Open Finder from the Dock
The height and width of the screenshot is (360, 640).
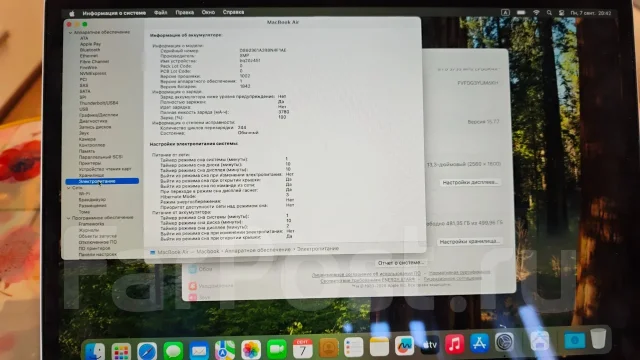pos(94,351)
